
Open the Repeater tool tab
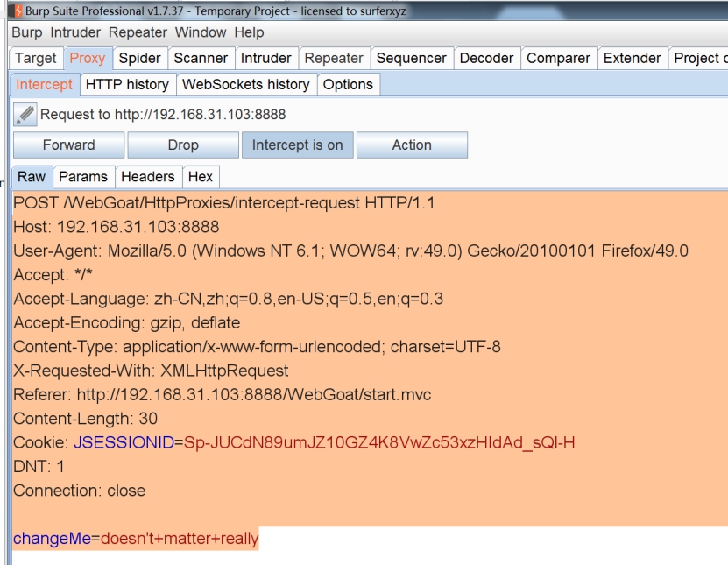pos(334,58)
